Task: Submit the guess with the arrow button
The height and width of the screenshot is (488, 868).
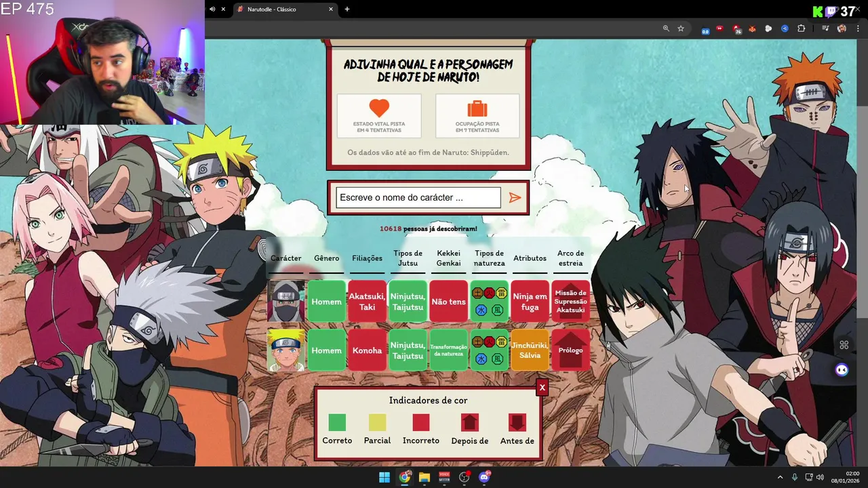Action: tap(515, 198)
